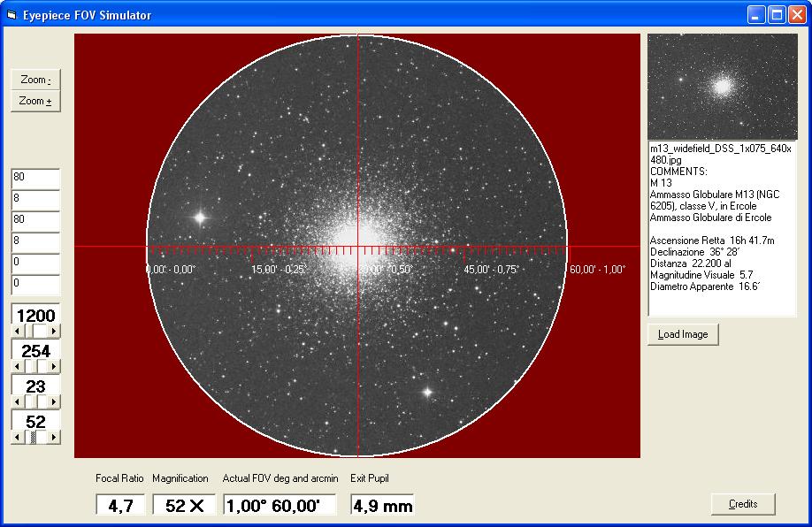Viewport: 812px width, 527px height.
Task: Open the Load Image dialog
Action: [683, 334]
